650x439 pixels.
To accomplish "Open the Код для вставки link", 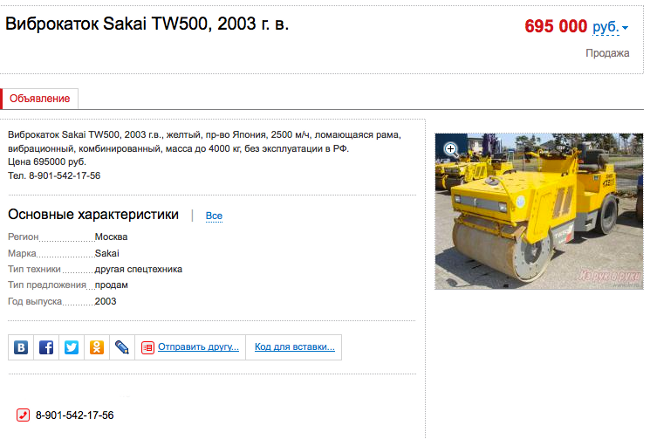I will (x=294, y=347).
